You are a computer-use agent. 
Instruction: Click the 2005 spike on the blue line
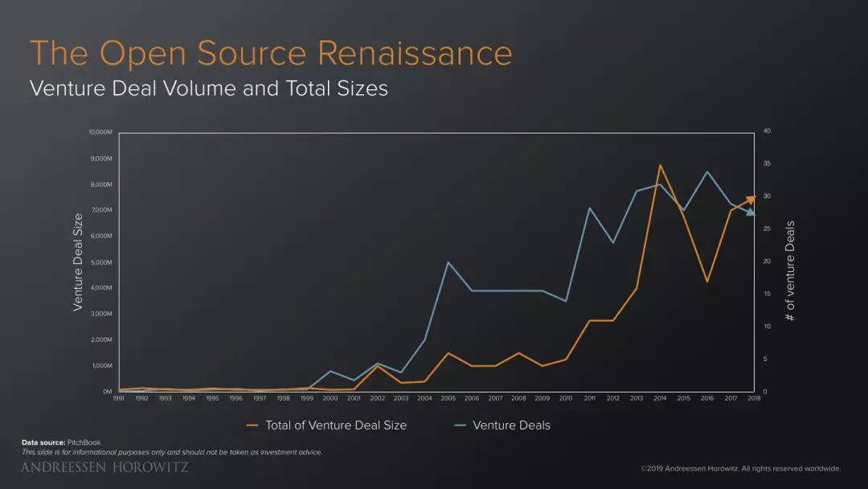point(448,262)
